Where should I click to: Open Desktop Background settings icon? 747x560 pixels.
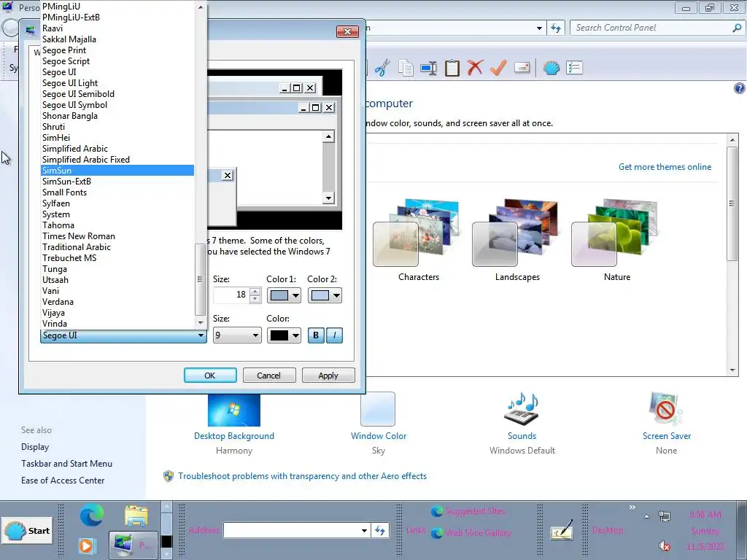click(x=234, y=410)
